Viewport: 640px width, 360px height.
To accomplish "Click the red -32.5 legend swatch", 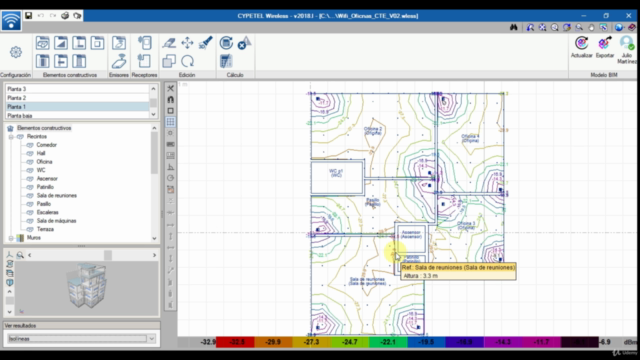I will click(x=235, y=342).
